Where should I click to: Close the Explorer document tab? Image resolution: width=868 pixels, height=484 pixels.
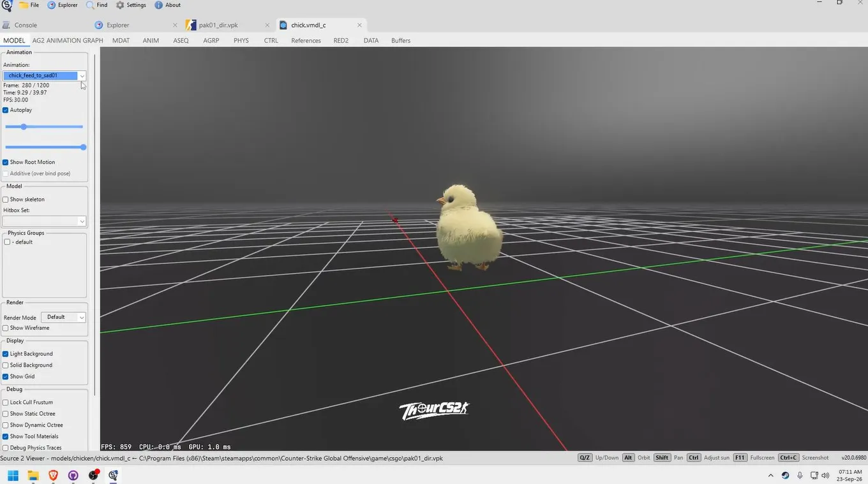click(x=175, y=25)
